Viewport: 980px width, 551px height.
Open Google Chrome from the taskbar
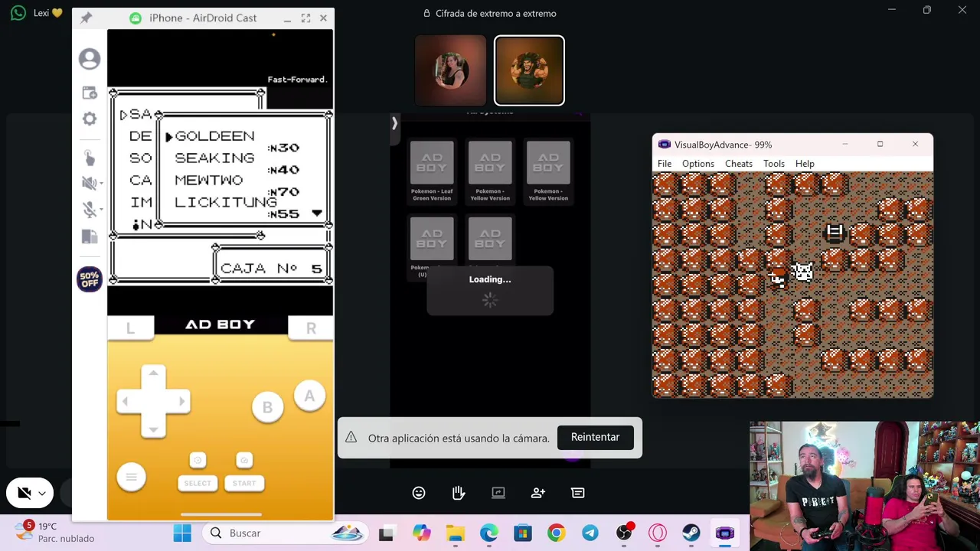click(x=557, y=533)
